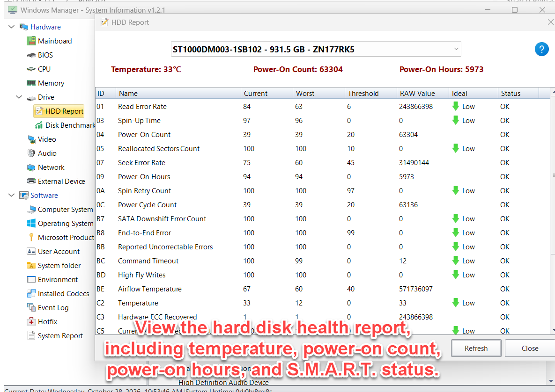Select the User Account icon
555x392 pixels.
tap(31, 251)
